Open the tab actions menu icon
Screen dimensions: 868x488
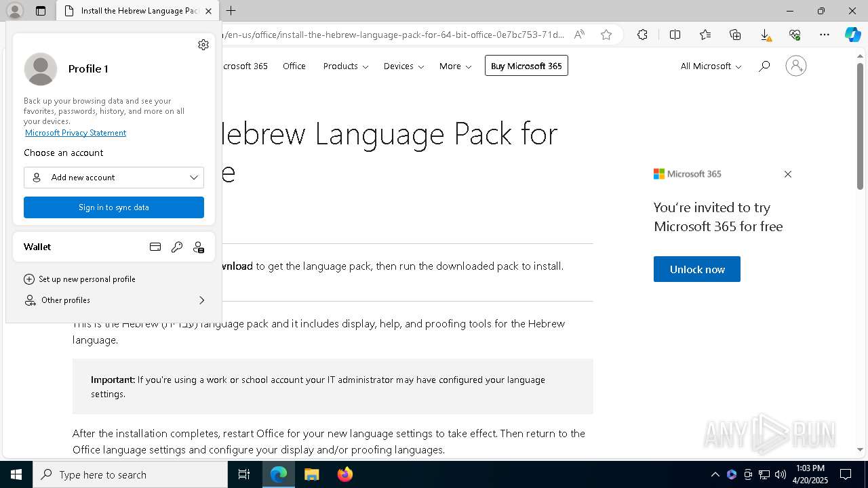41,11
